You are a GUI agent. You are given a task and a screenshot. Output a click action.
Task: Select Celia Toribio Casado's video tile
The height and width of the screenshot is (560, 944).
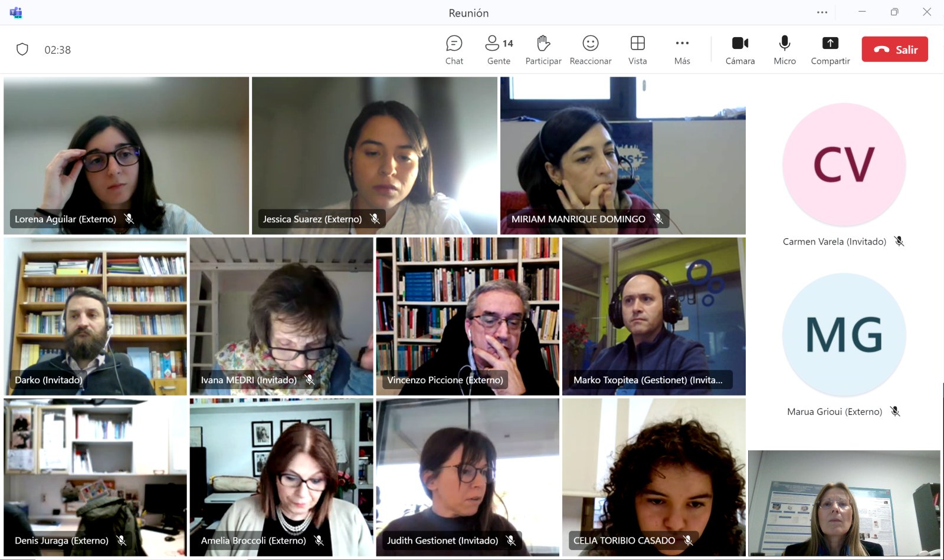click(654, 477)
